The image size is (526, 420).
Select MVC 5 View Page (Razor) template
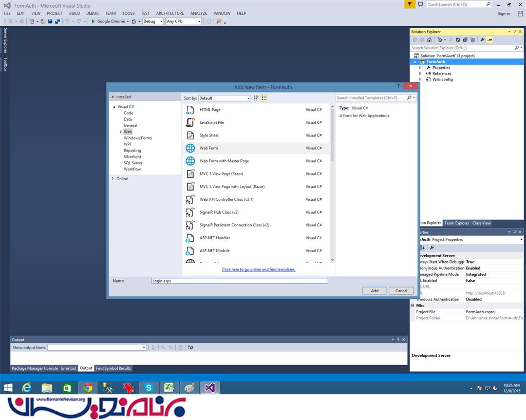coord(256,174)
